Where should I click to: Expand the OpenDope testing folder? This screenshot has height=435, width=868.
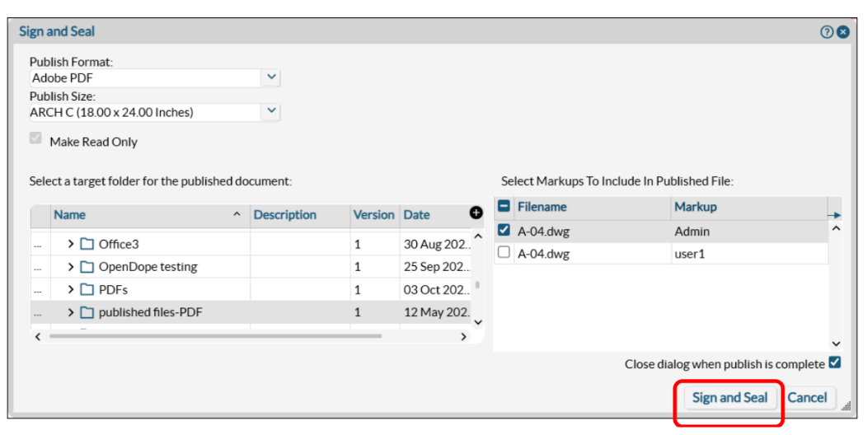pos(70,267)
